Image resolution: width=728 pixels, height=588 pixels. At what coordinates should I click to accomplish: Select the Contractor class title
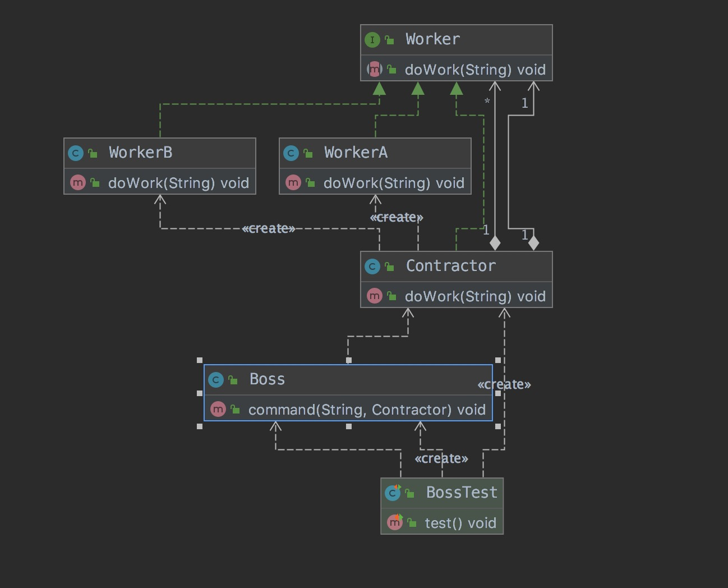pos(450,266)
